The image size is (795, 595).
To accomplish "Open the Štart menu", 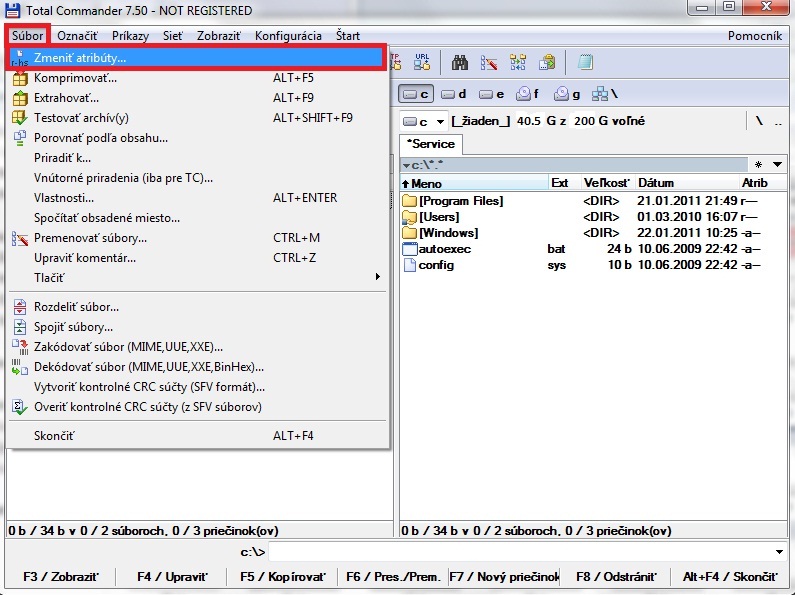I will click(x=348, y=36).
